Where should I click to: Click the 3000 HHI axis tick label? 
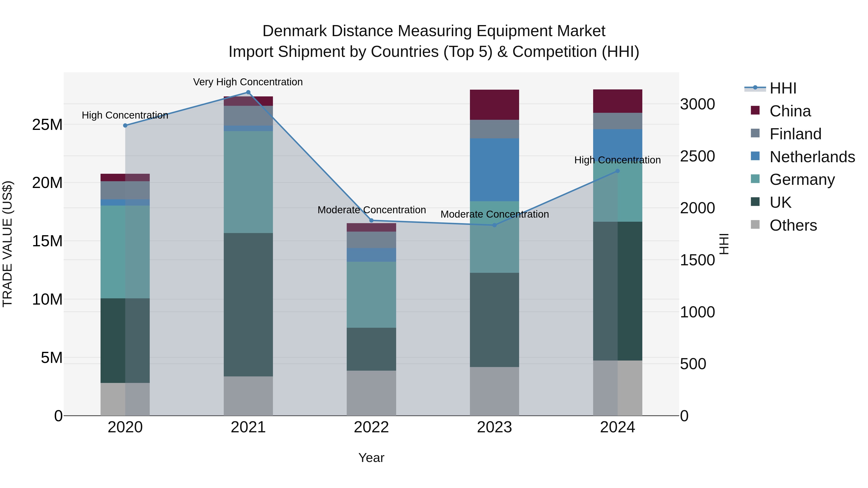[x=697, y=104]
